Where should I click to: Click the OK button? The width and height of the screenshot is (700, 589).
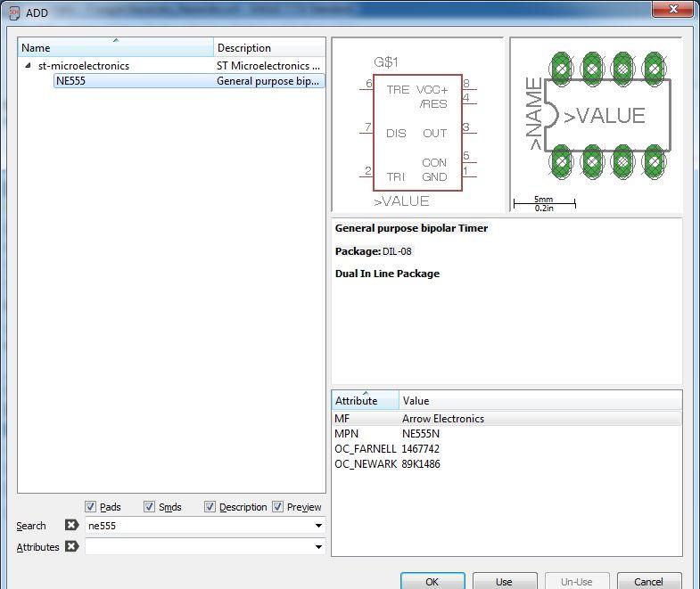[432, 581]
